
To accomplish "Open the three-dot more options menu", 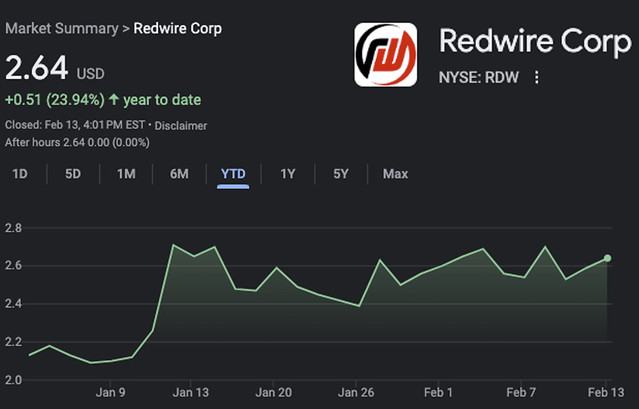I will point(537,77).
